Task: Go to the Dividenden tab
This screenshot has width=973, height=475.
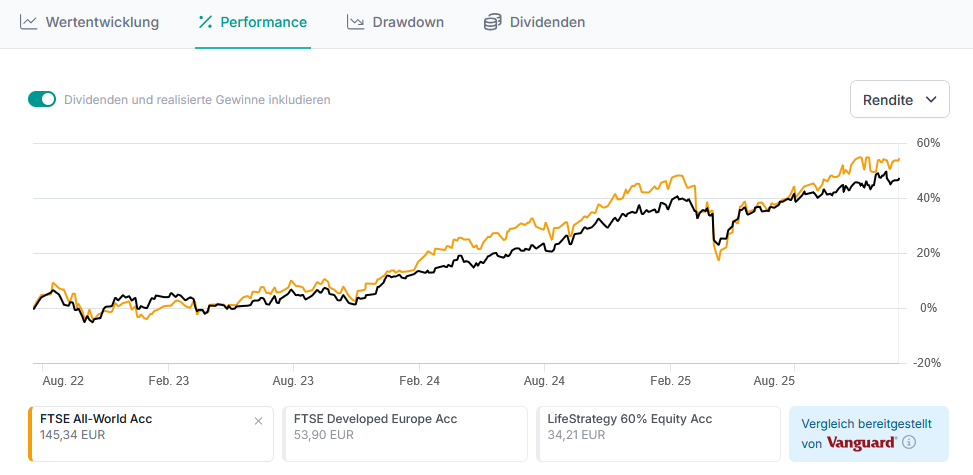Action: pos(547,22)
